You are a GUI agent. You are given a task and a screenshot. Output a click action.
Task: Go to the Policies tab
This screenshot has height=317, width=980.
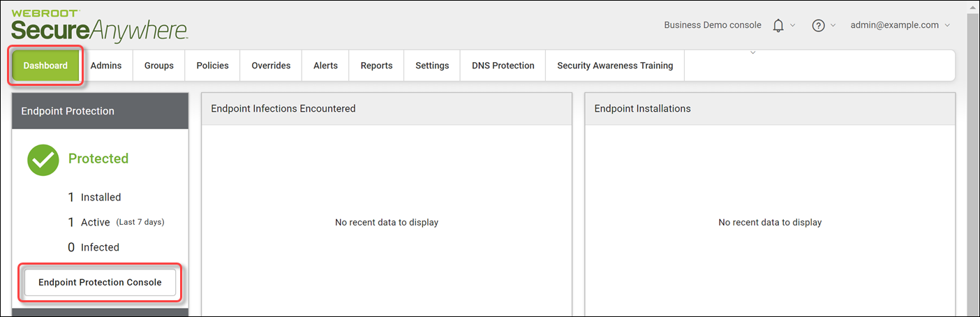212,66
